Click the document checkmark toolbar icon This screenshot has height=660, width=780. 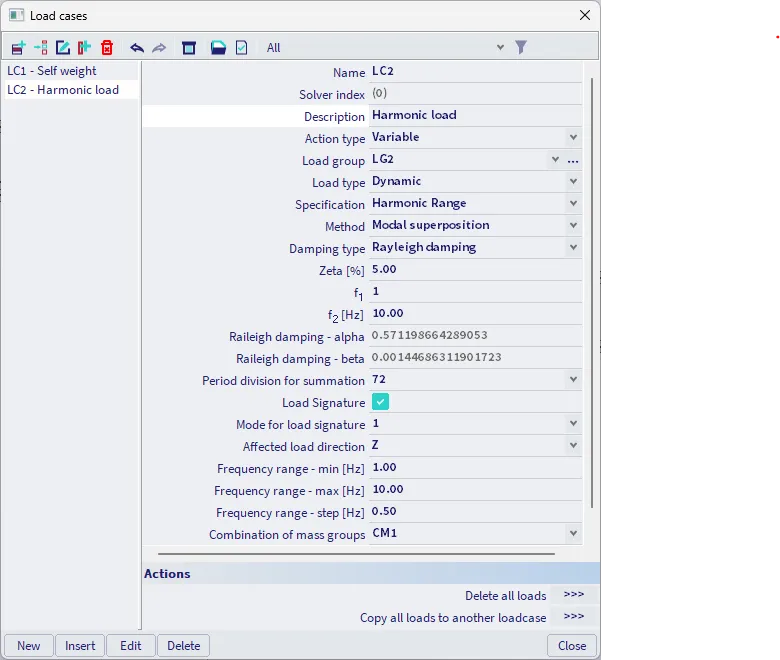coord(241,47)
